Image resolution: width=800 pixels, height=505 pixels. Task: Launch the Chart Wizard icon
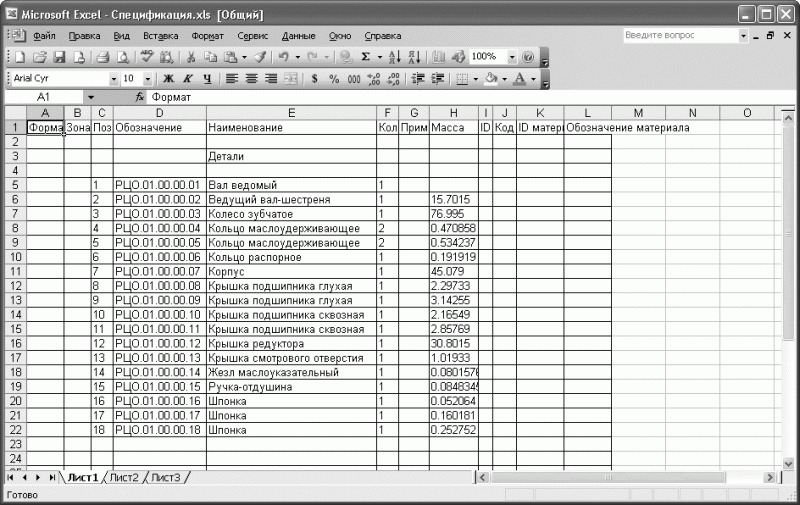[x=439, y=57]
